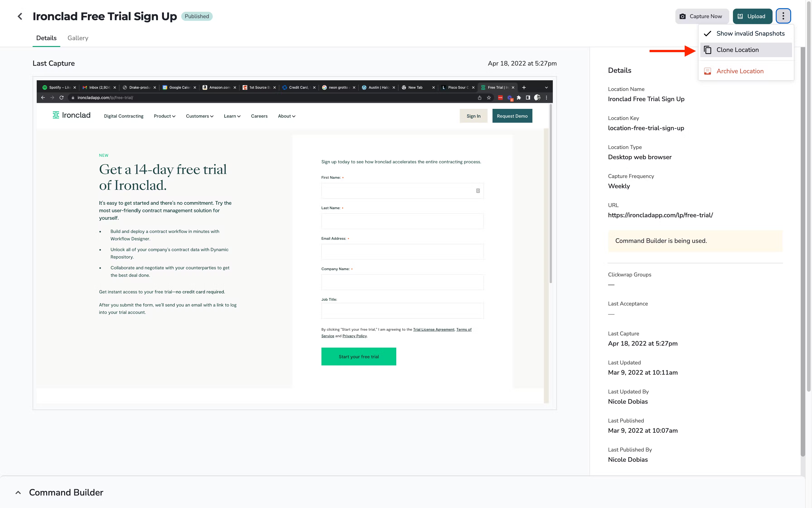This screenshot has width=812, height=508.
Task: Open the last capture screenshot thumbnail
Action: (295, 243)
